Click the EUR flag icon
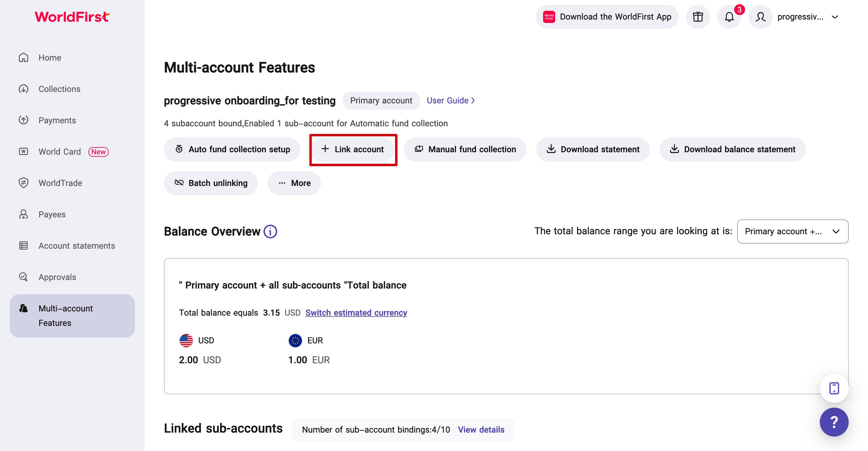 click(295, 340)
